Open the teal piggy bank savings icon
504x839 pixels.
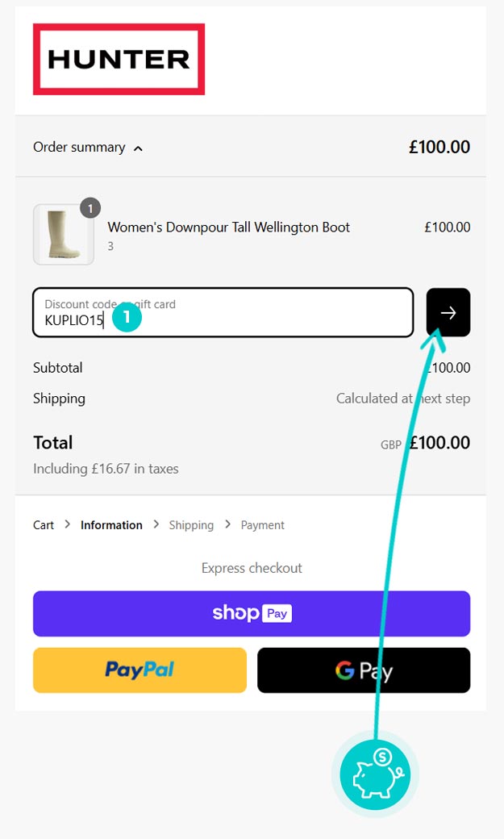click(x=375, y=774)
